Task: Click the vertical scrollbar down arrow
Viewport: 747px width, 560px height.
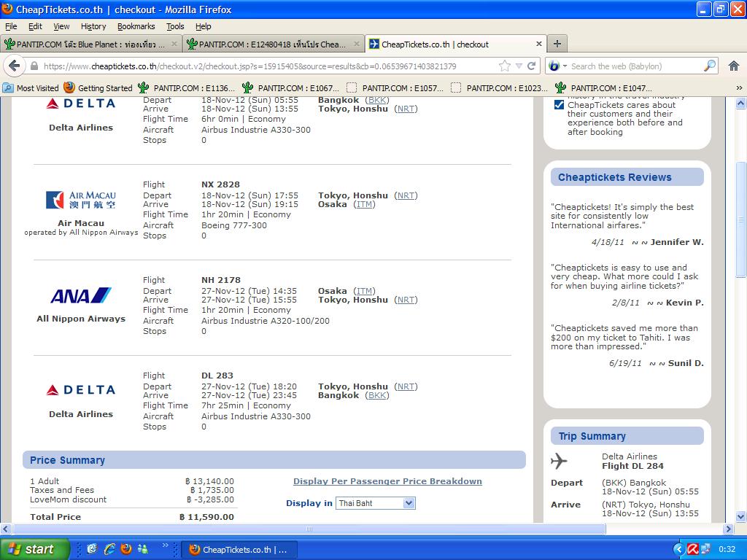Action: click(x=740, y=517)
